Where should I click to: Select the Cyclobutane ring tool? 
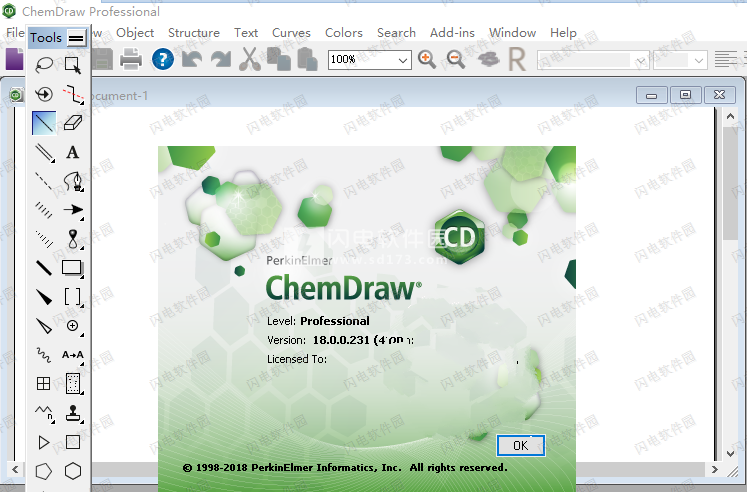pyautogui.click(x=72, y=442)
